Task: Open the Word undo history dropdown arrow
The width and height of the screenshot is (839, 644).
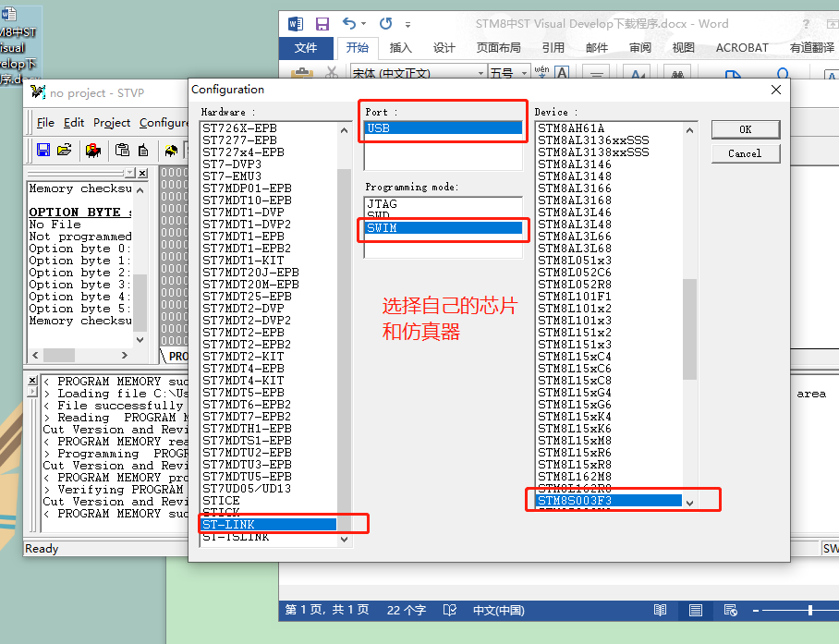Action: (x=364, y=23)
